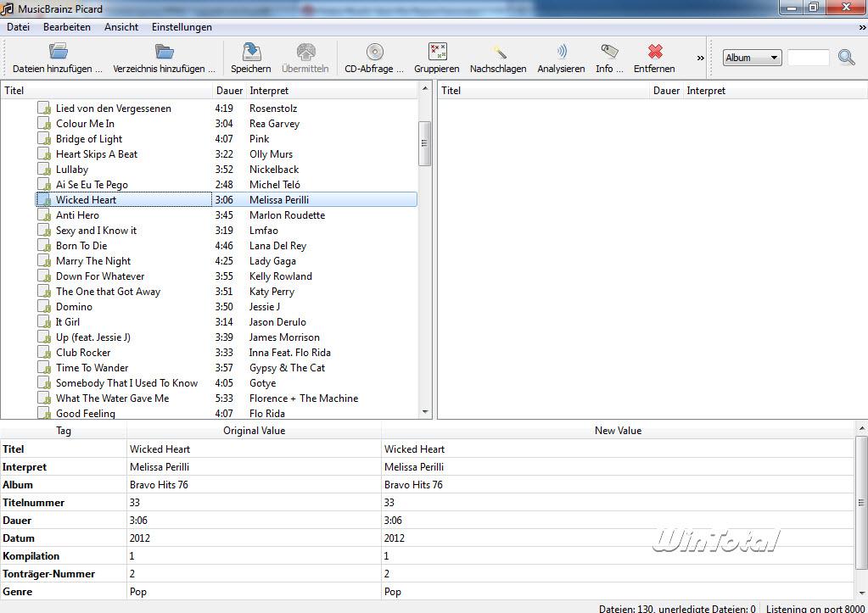Open the Ansicht menu
868x613 pixels.
tap(121, 27)
